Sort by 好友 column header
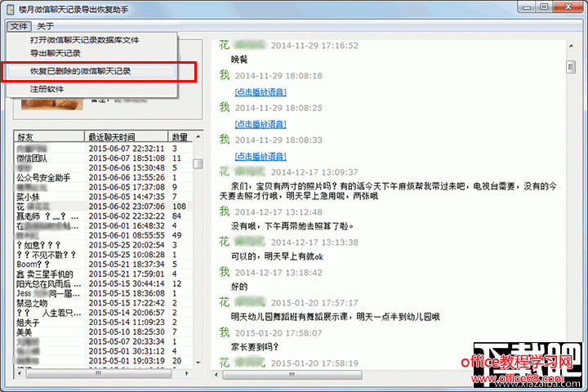The image size is (588, 392). tap(49, 137)
